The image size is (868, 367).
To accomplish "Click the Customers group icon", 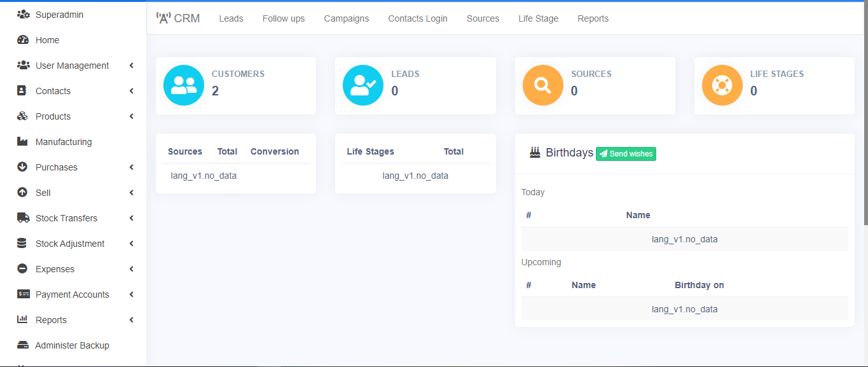I will 184,85.
